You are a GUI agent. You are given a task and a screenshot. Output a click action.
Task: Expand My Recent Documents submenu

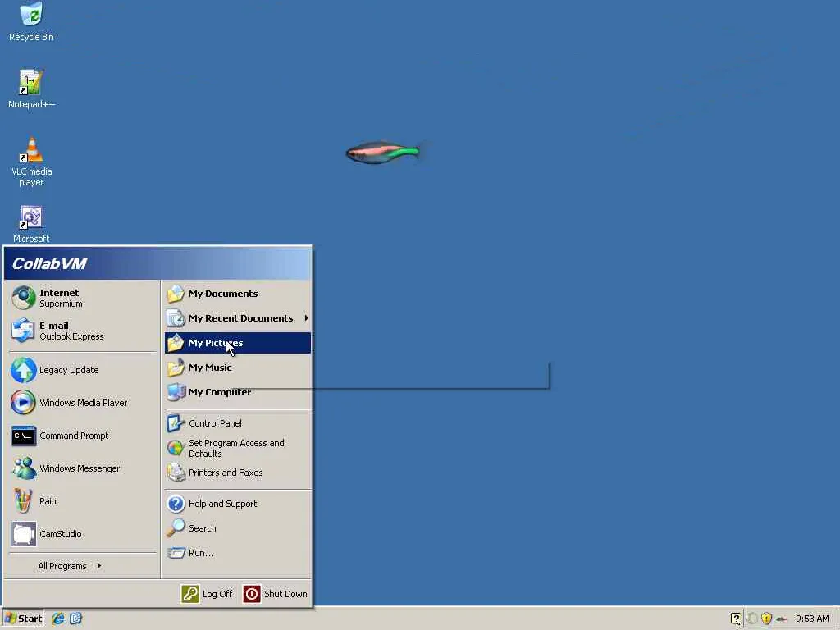[238, 318]
